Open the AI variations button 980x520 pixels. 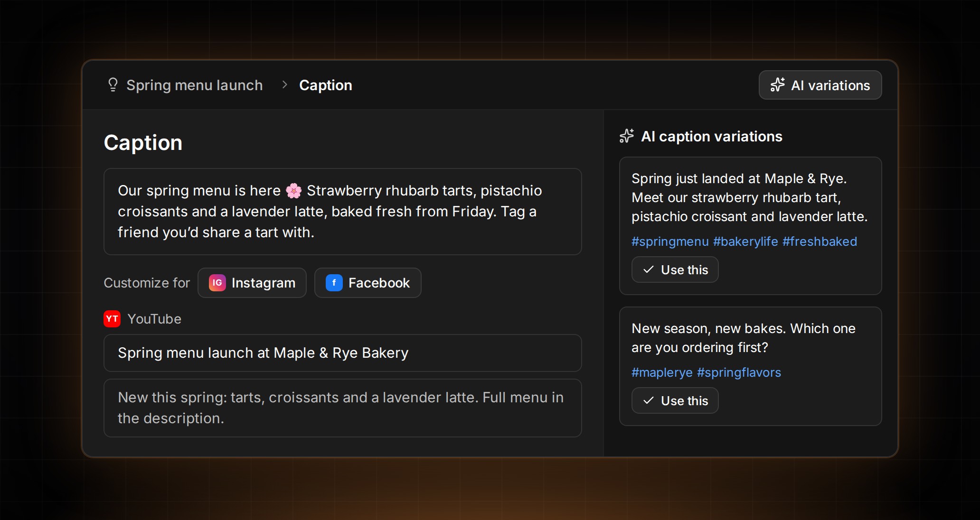(x=820, y=85)
